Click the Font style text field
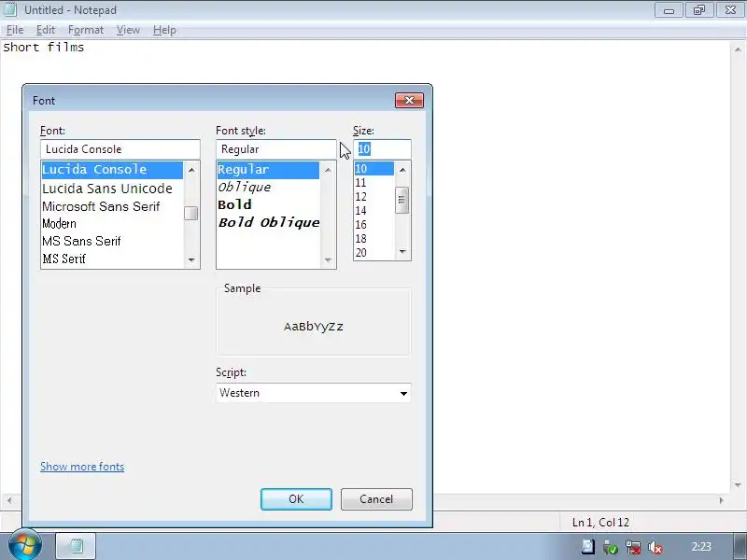 point(275,149)
